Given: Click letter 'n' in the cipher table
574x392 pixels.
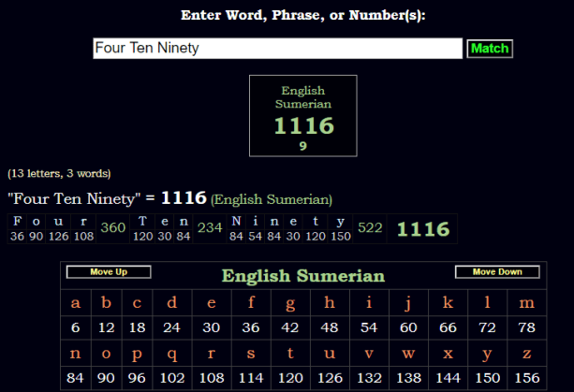Looking at the screenshot, I should coord(75,355).
